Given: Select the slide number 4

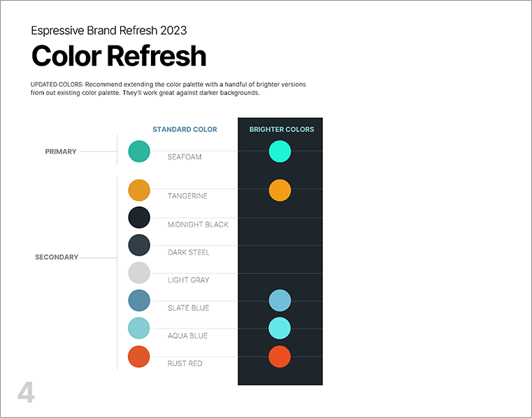Looking at the screenshot, I should pos(26,393).
